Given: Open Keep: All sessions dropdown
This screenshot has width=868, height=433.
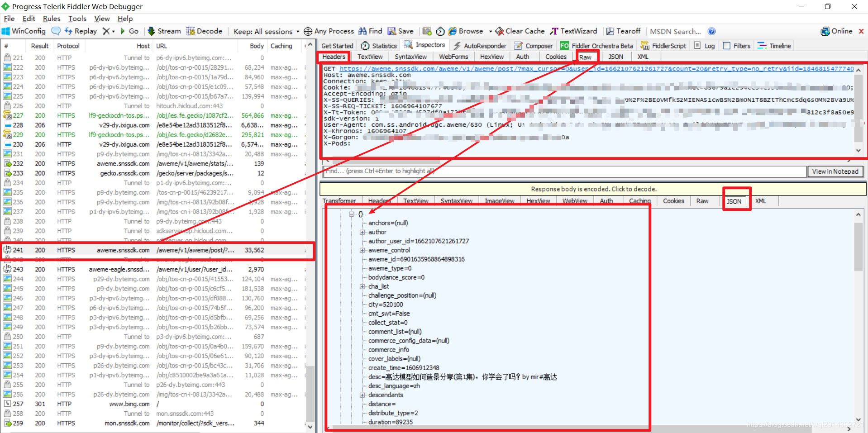Looking at the screenshot, I should point(266,31).
